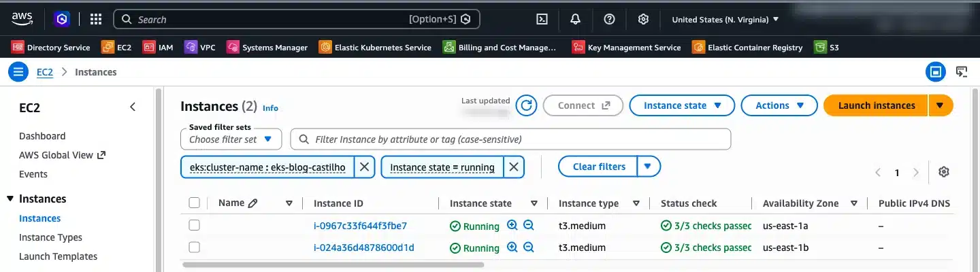Image resolution: width=980 pixels, height=272 pixels.
Task: Remove the Instance state = running filter
Action: click(514, 167)
